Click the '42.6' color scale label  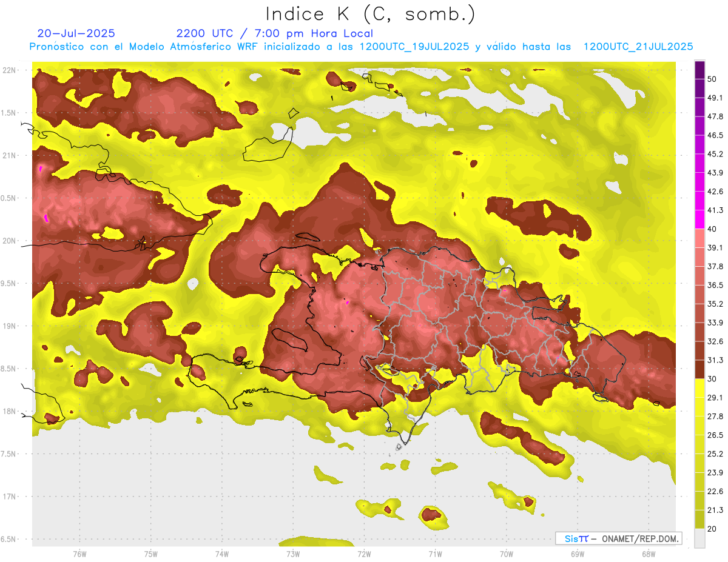715,192
